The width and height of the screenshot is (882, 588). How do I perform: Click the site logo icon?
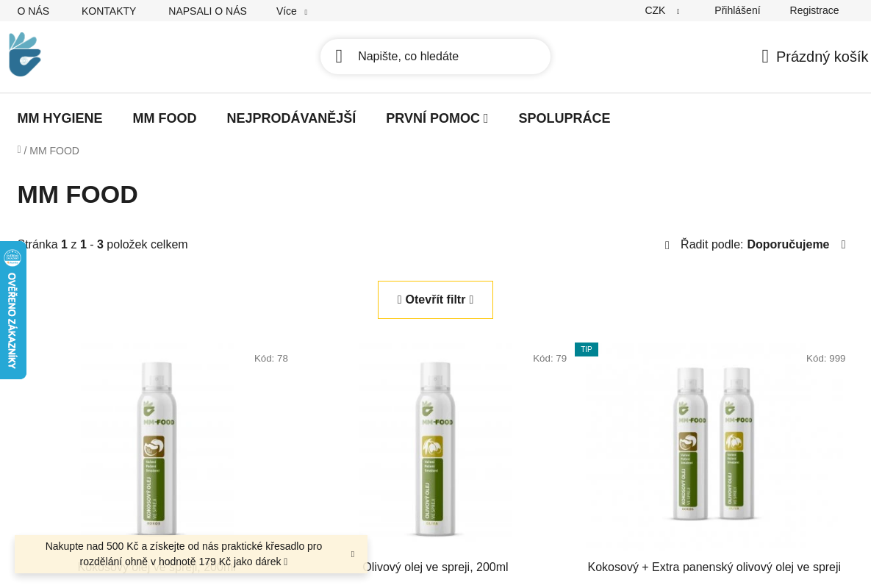[x=25, y=54]
